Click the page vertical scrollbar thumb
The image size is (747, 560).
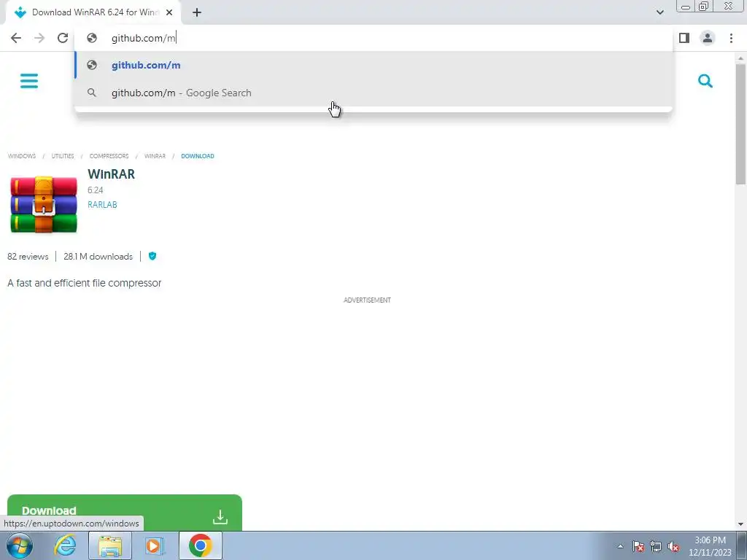[x=740, y=124]
